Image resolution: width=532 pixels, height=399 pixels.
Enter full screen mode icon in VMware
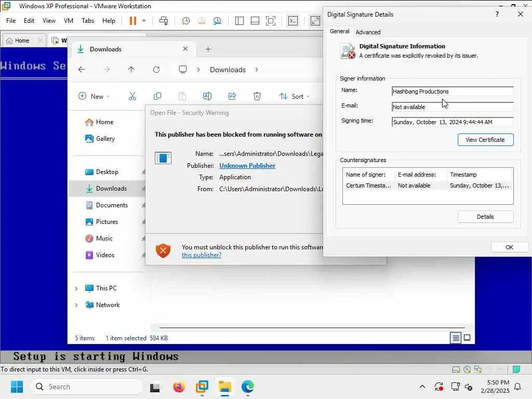coord(270,21)
